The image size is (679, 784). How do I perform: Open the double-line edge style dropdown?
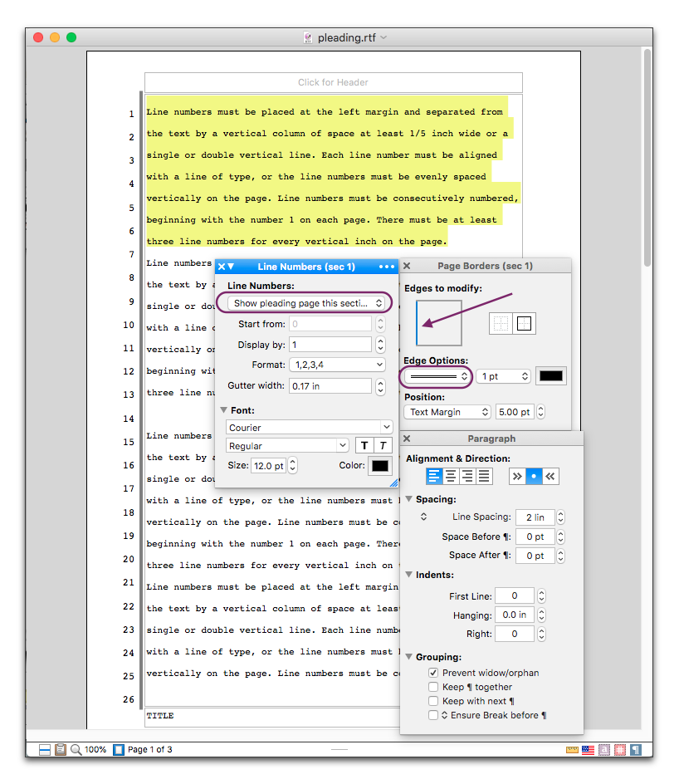coord(437,376)
